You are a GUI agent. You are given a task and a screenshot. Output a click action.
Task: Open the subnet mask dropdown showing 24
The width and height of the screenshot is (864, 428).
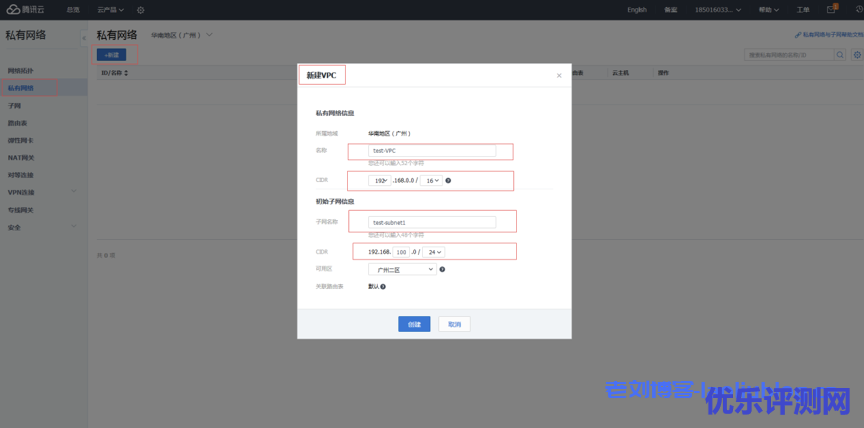click(x=434, y=252)
